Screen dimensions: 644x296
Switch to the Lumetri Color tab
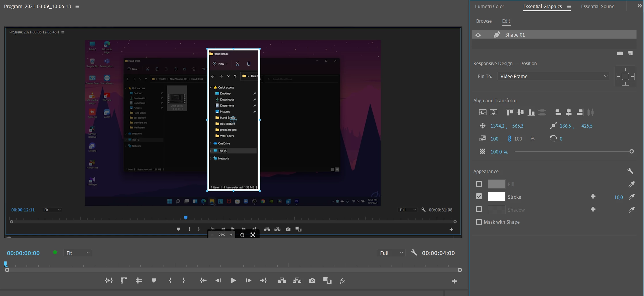489,6
